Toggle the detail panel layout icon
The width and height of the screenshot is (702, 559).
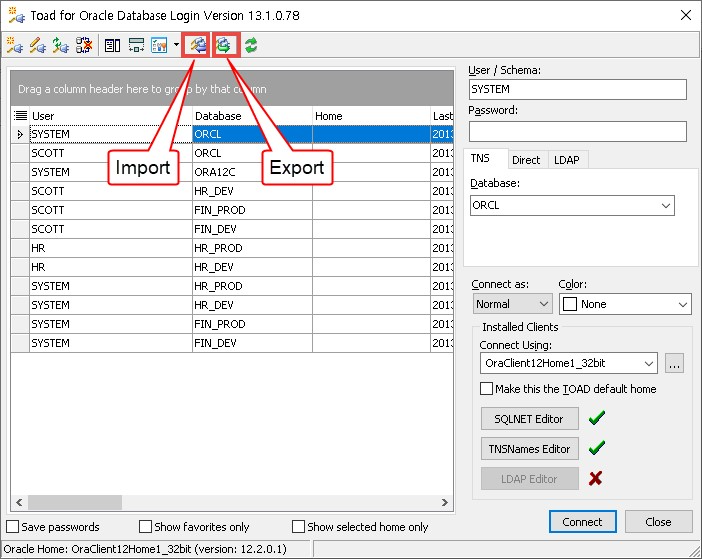[x=112, y=45]
